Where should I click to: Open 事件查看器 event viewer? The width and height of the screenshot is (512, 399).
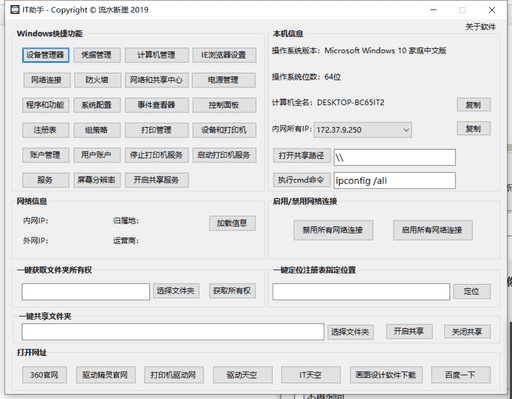[x=157, y=105]
